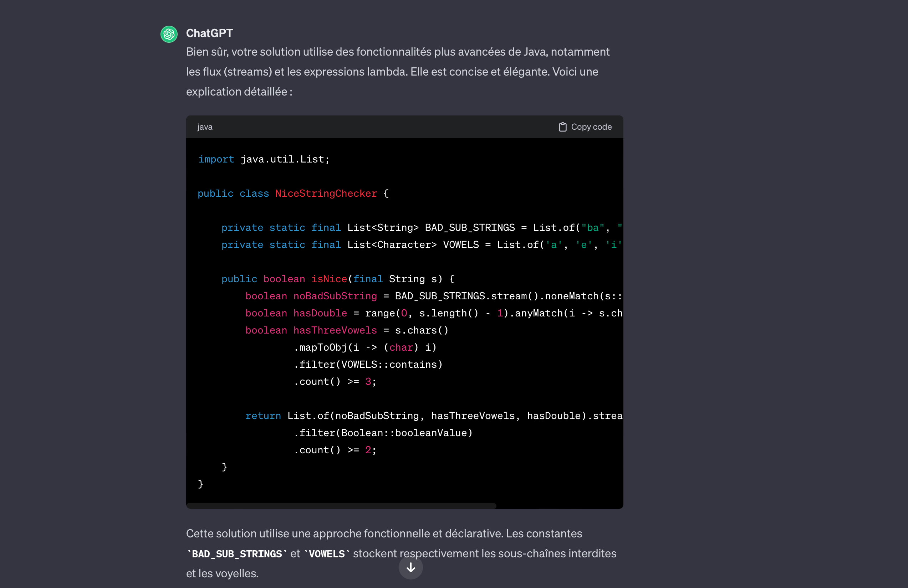
Task: Click the return keyword in code
Action: (x=263, y=416)
